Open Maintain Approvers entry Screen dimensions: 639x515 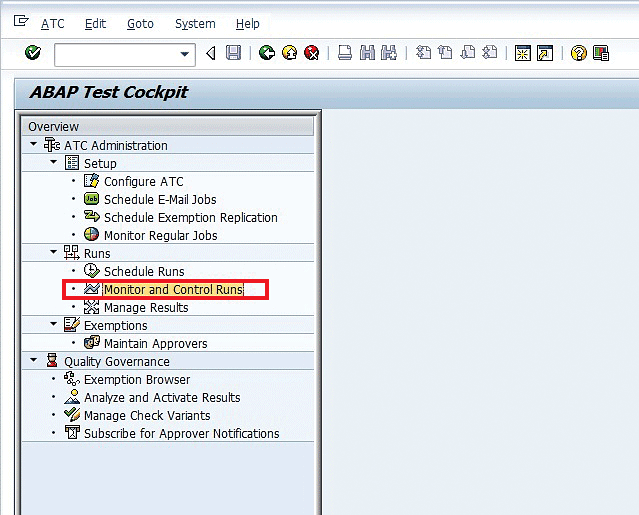point(155,343)
